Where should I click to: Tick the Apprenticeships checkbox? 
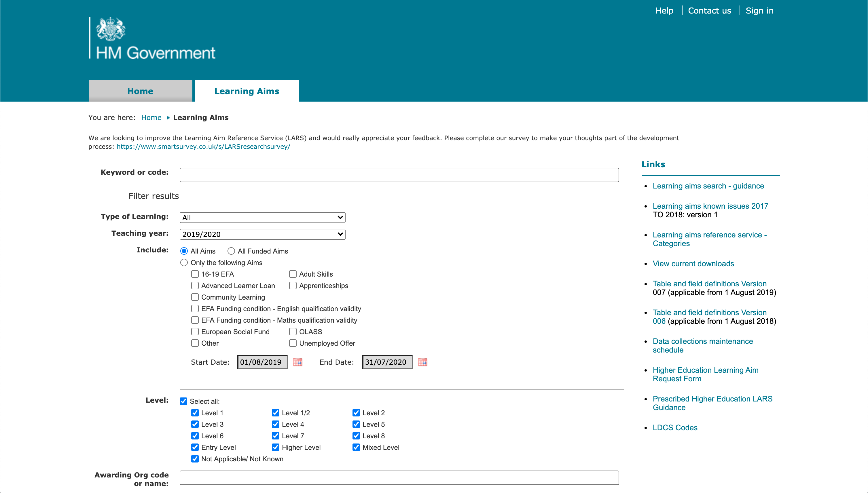point(293,285)
